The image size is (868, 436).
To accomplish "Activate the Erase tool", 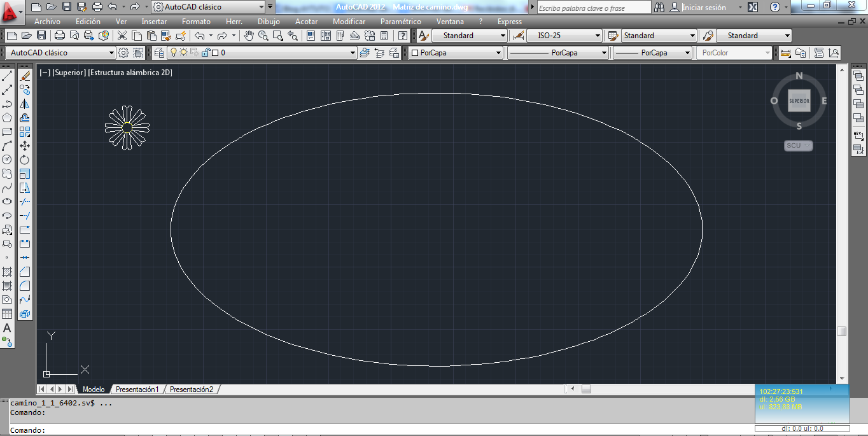I will pyautogui.click(x=24, y=76).
